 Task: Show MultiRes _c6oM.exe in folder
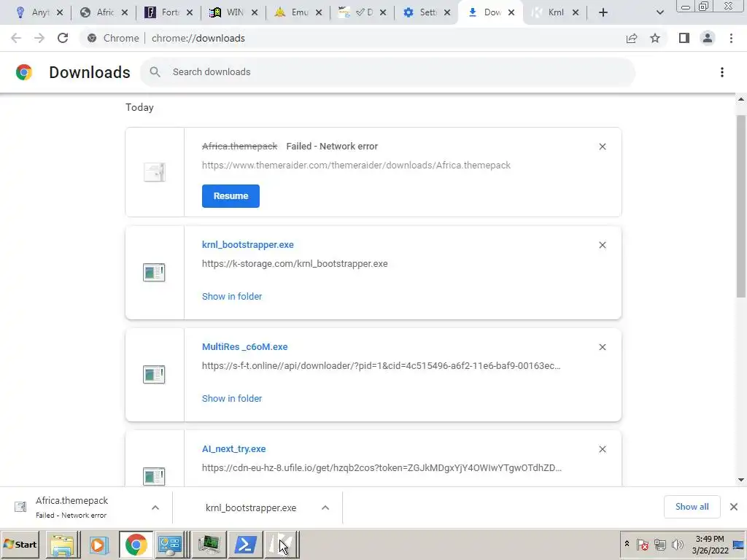click(232, 399)
